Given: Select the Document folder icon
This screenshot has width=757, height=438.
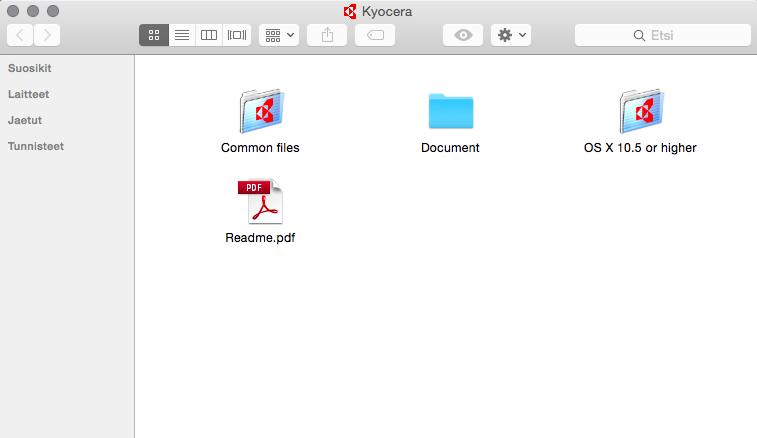Looking at the screenshot, I should [x=451, y=111].
